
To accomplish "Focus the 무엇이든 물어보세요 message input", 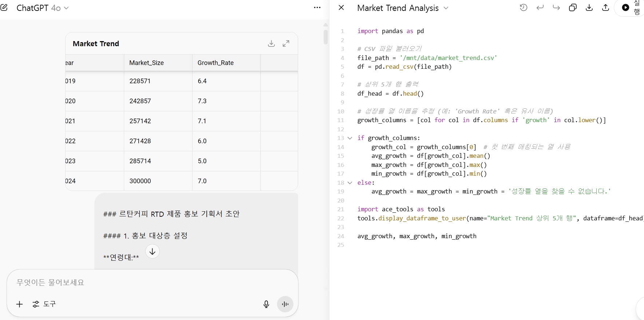I will pyautogui.click(x=152, y=283).
